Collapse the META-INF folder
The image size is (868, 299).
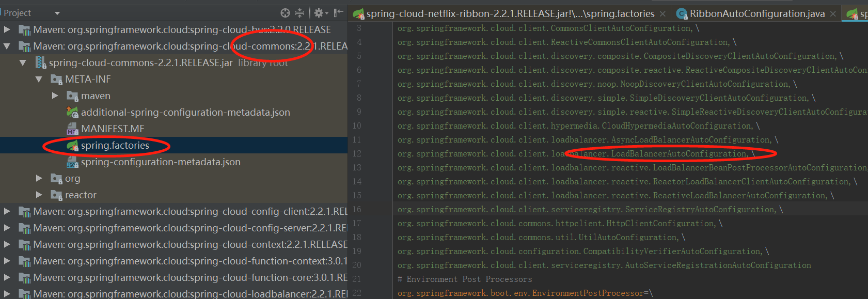[39, 79]
